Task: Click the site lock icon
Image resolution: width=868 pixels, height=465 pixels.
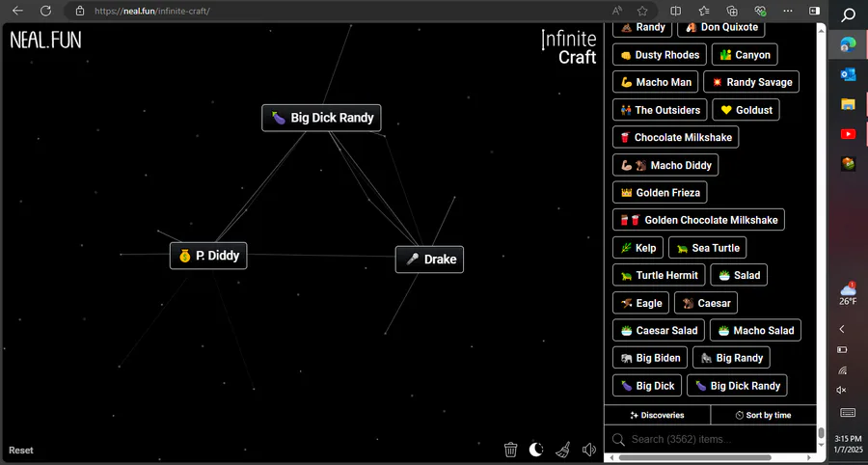Action: pos(80,11)
